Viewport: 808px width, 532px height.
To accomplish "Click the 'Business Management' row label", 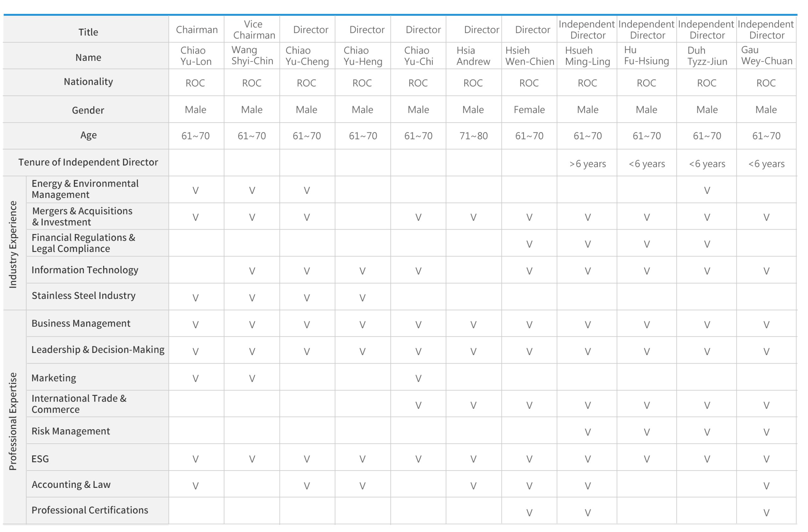I will coord(81,324).
